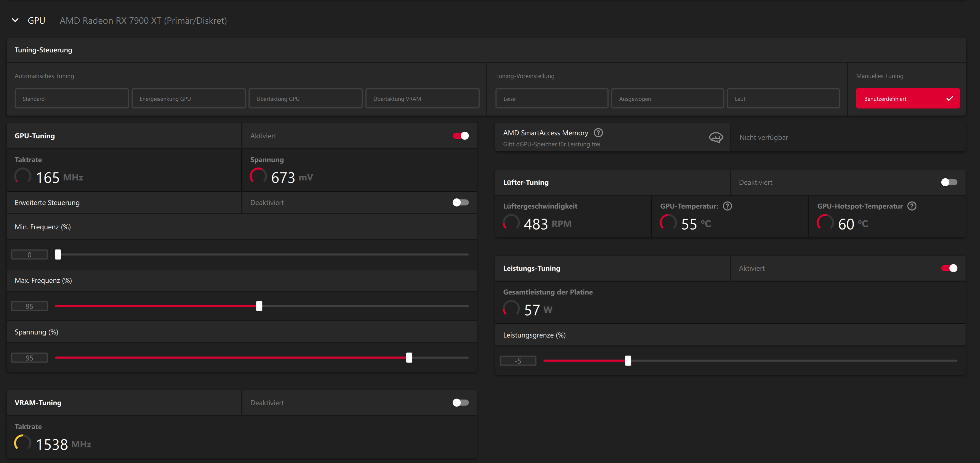The height and width of the screenshot is (463, 980).
Task: Click the SmartAccess Memory help icon
Action: tap(598, 133)
